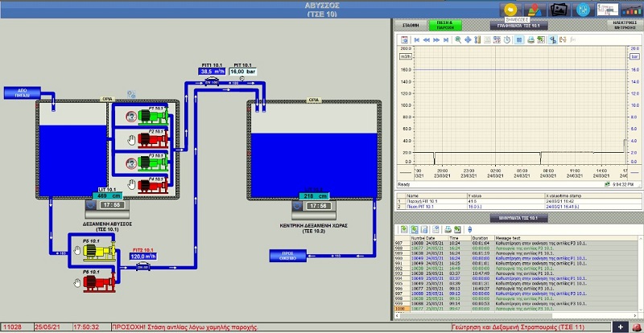Click the yellow cloud icon in top bar

click(x=510, y=9)
